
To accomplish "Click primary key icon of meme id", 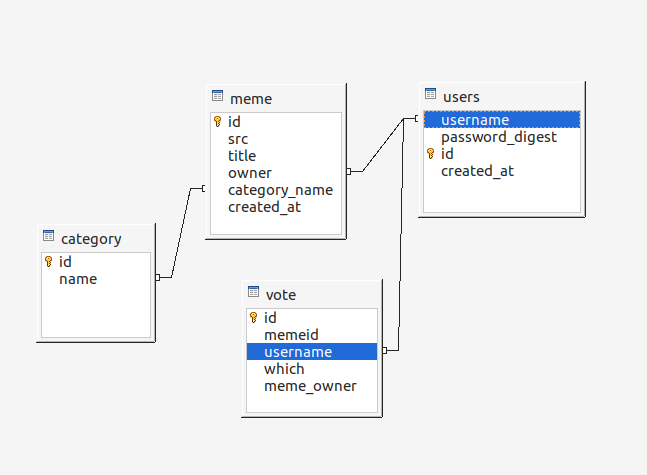I will tap(217, 122).
